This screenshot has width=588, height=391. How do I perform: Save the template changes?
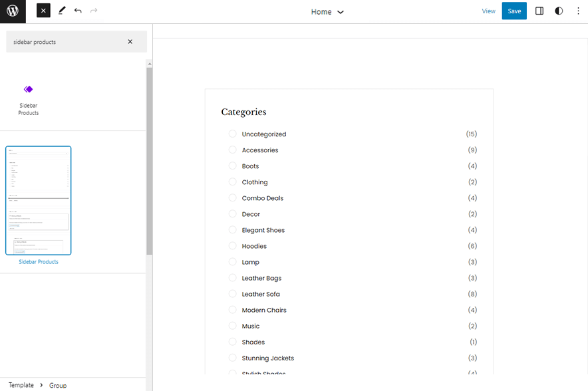(x=514, y=11)
